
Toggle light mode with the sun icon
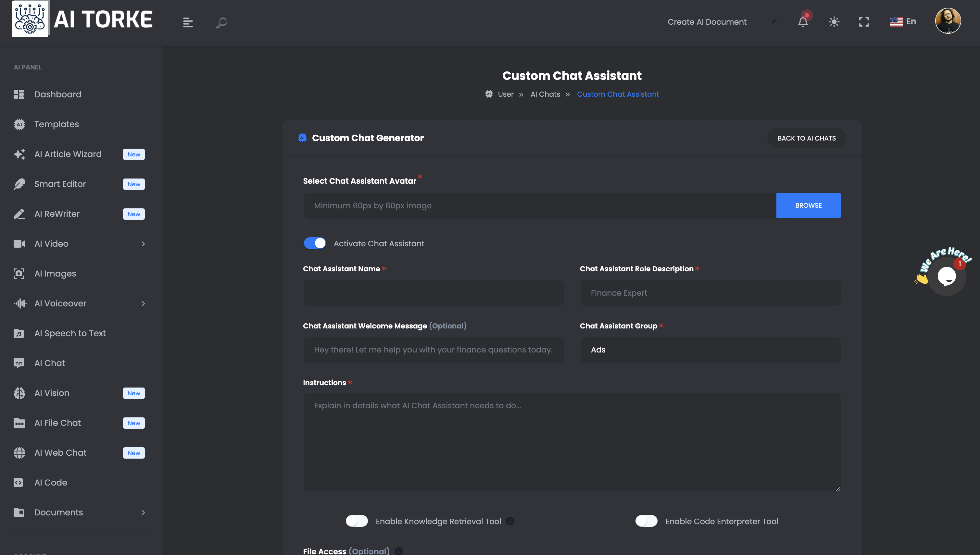point(834,22)
